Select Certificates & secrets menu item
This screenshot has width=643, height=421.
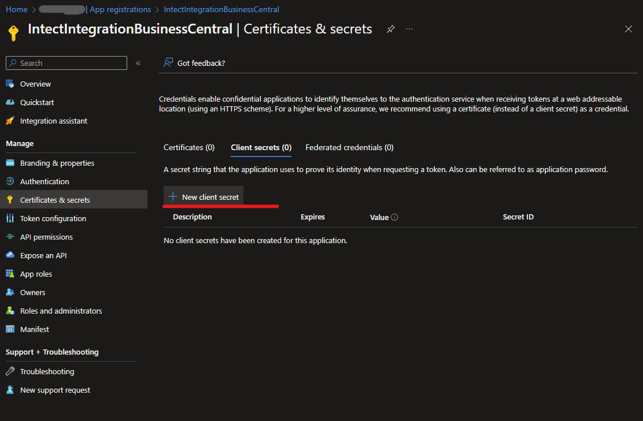74,200
